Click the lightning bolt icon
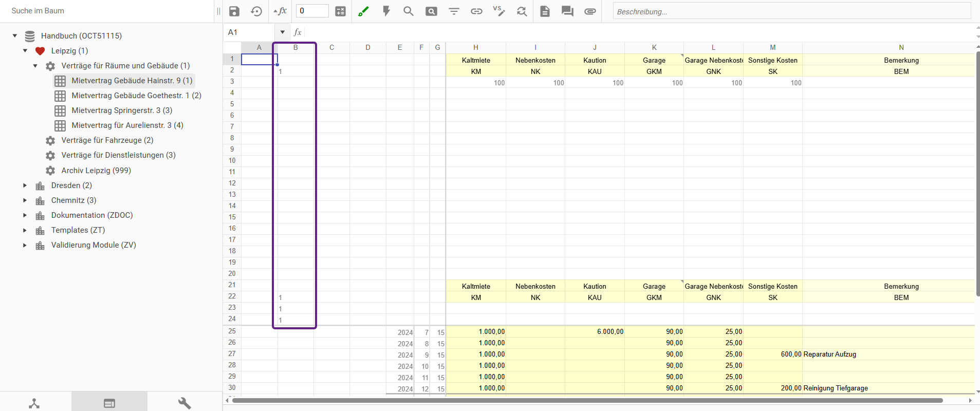Screen dimensions: 980x411 click(x=386, y=11)
